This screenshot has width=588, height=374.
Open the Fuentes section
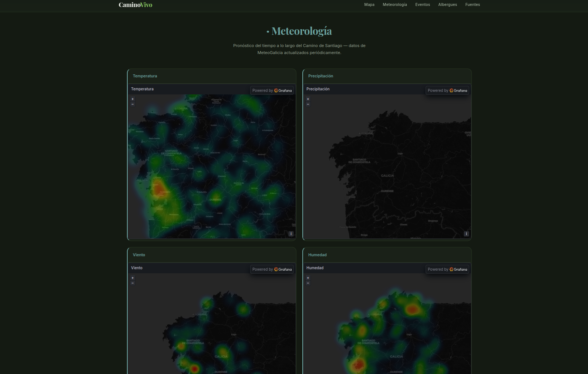[473, 5]
